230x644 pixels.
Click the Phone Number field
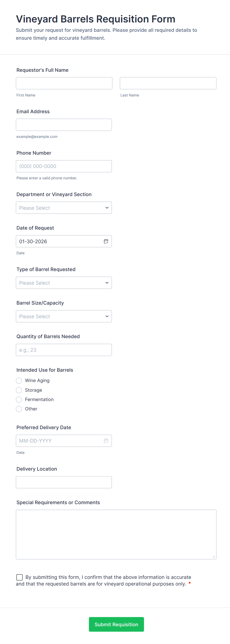(64, 166)
